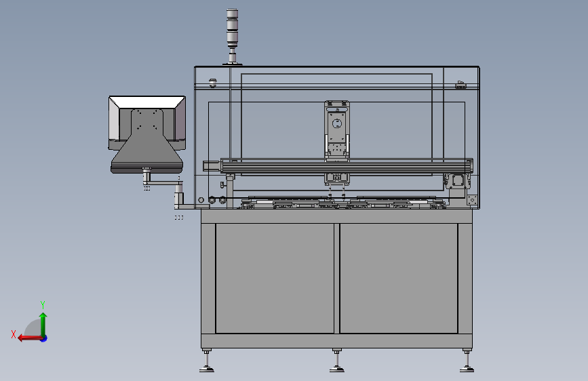
Task: Select the right cabinet door panel
Action: click(399, 278)
